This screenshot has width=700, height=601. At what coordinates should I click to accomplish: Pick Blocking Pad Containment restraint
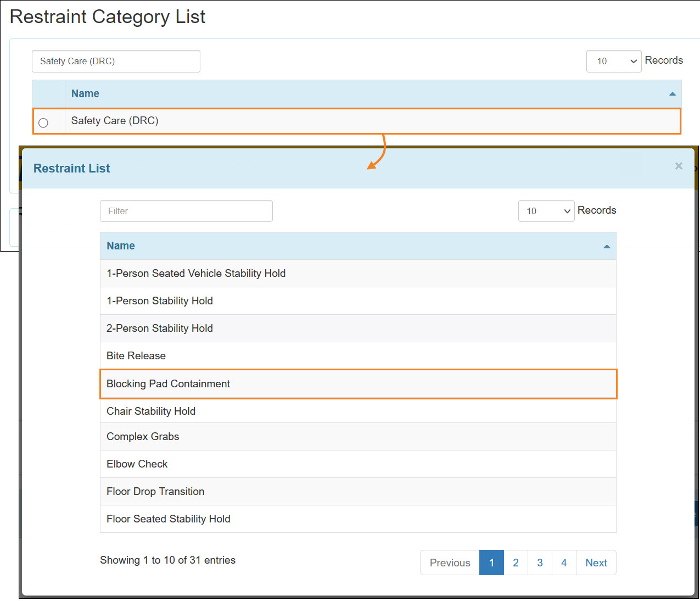pos(358,383)
